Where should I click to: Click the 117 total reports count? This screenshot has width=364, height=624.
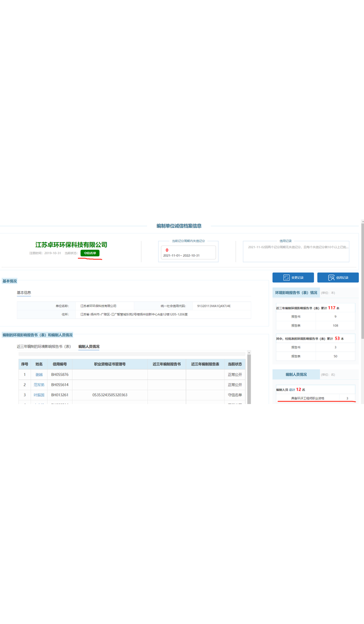(x=331, y=308)
